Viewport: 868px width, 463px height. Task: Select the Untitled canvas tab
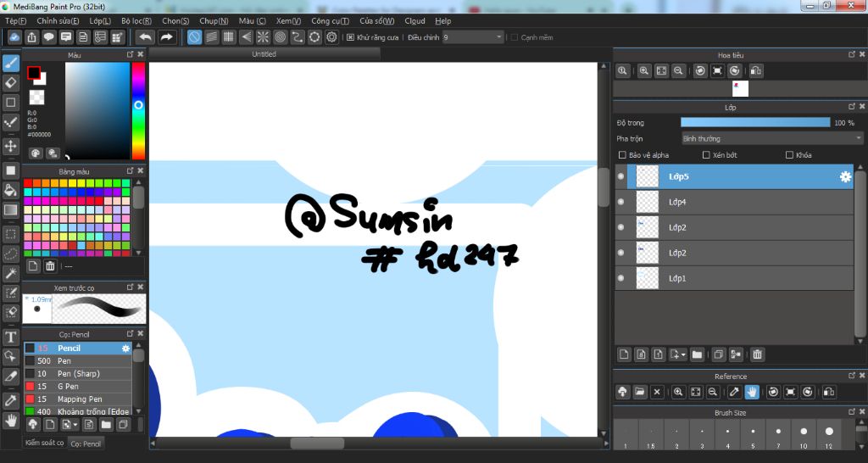pyautogui.click(x=264, y=53)
